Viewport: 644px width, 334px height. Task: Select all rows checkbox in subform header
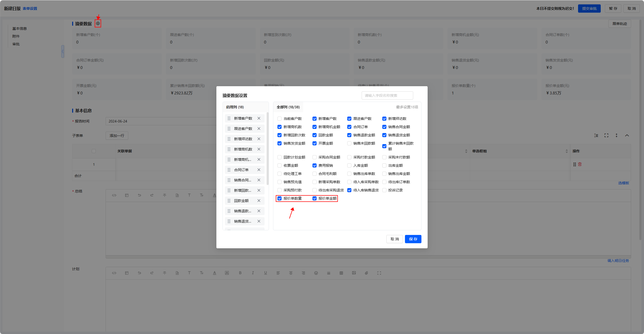94,151
